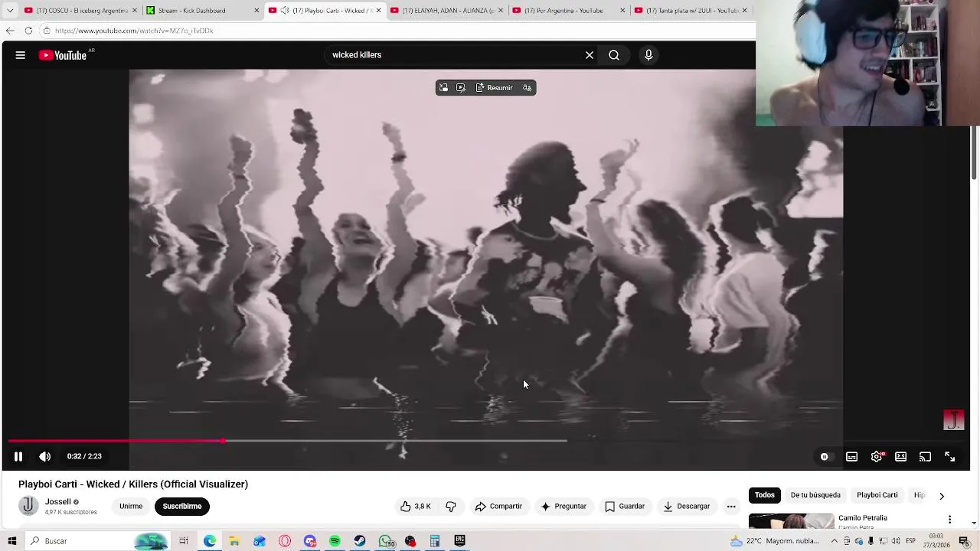980x551 pixels.
Task: Cast video to a TV
Action: [x=925, y=457]
